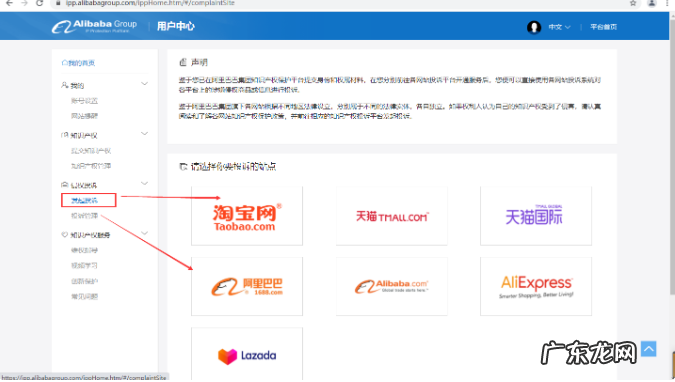Choose the Alibaba.com site card
Viewport: 675px width, 382px height.
point(392,286)
